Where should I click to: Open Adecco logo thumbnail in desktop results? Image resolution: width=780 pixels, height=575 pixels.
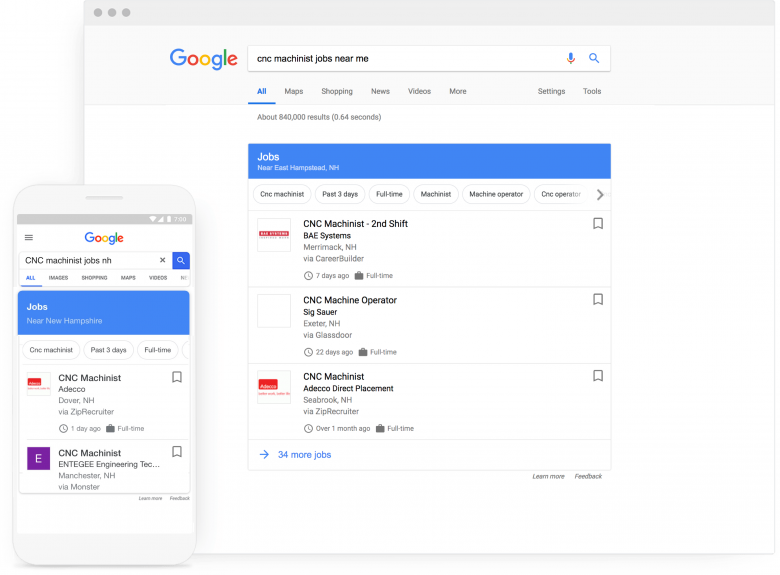point(274,387)
